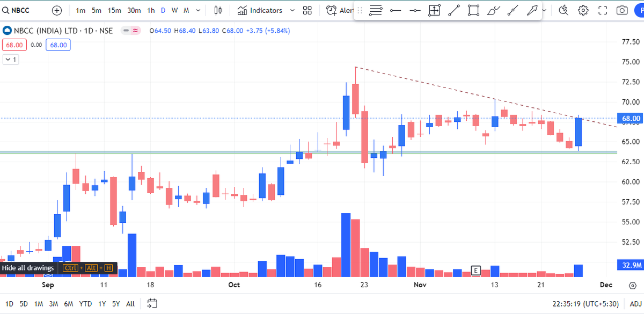Click the earnings E marker on timeline

pos(475,271)
